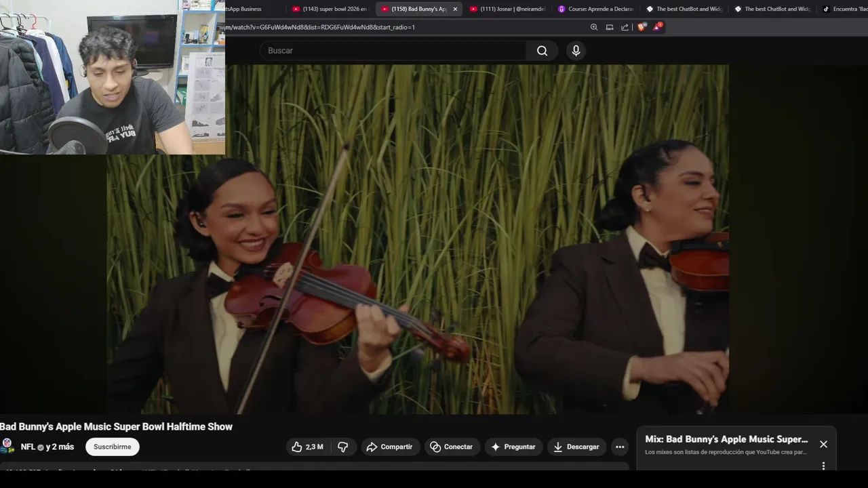Activate voice search microphone icon
The width and height of the screenshot is (868, 488).
point(576,51)
